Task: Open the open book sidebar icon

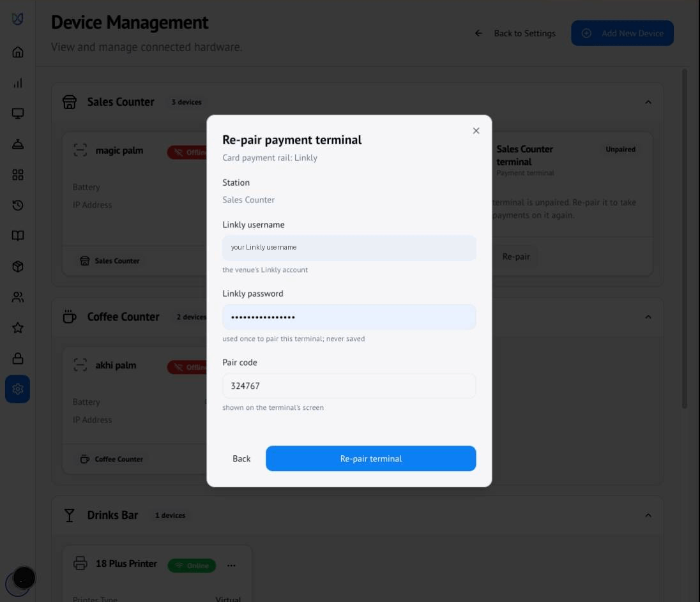Action: 17,236
